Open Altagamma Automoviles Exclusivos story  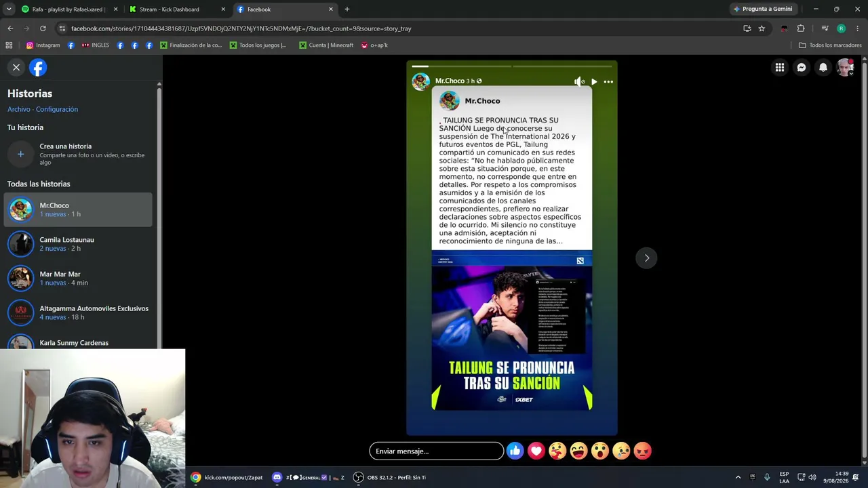coord(78,312)
